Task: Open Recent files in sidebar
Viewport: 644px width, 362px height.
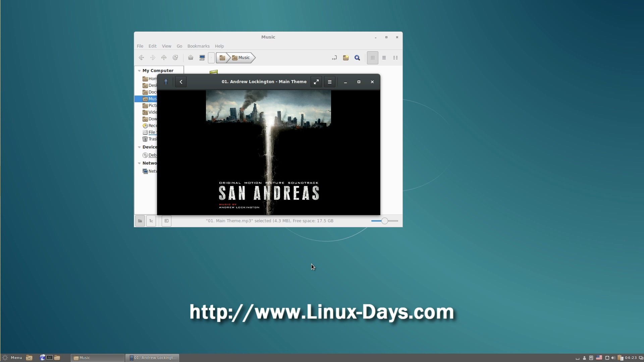Action: click(150, 126)
